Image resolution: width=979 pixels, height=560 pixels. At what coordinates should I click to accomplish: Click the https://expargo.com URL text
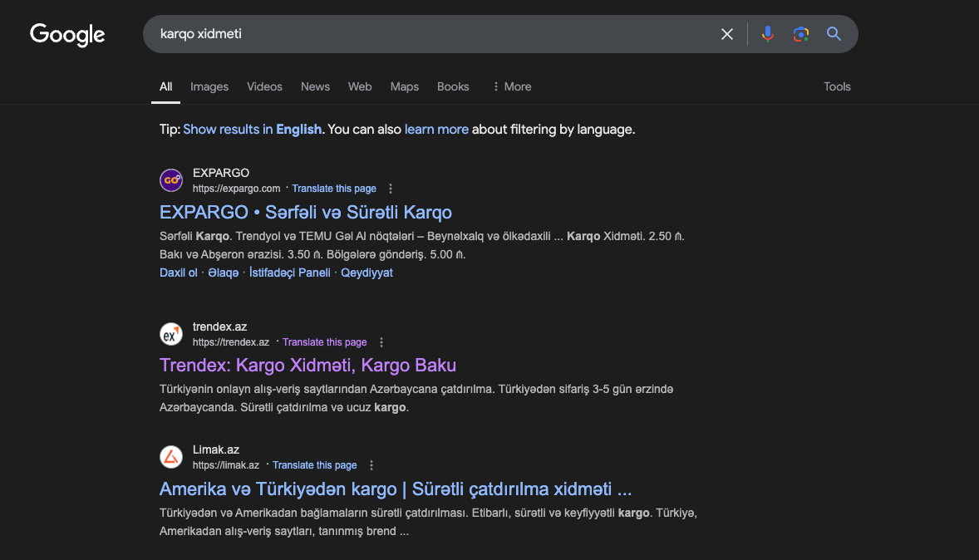click(236, 189)
